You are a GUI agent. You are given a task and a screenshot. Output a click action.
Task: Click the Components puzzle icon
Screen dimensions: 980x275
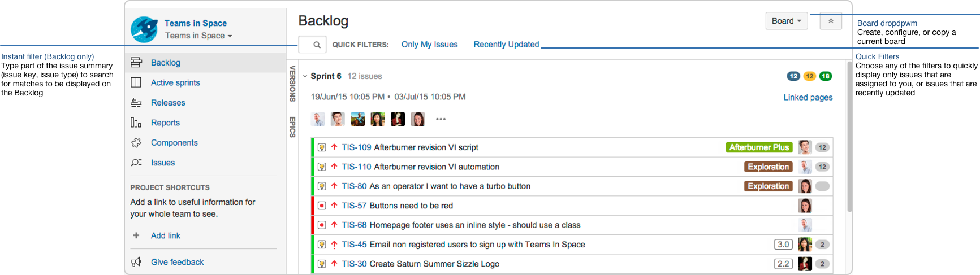[136, 143]
